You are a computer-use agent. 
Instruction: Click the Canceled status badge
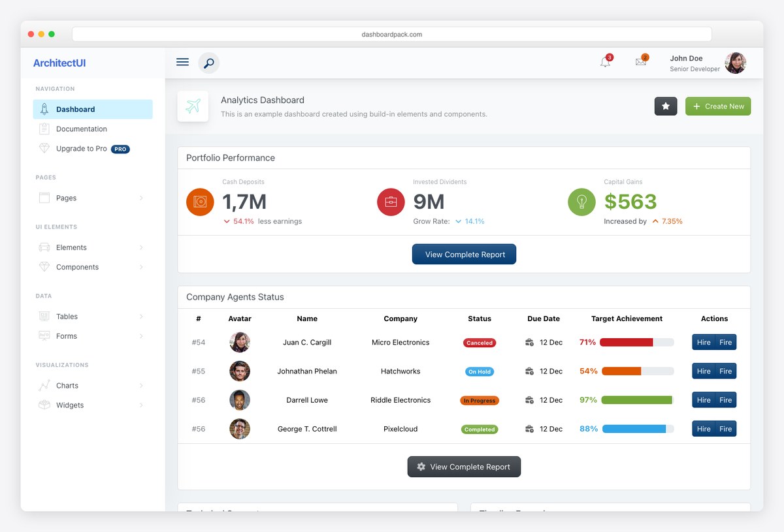click(480, 343)
